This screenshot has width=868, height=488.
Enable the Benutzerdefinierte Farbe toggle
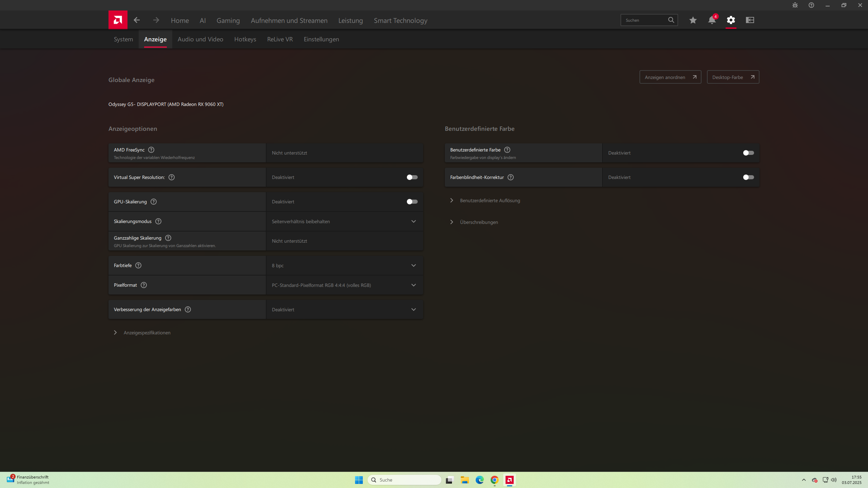point(748,153)
